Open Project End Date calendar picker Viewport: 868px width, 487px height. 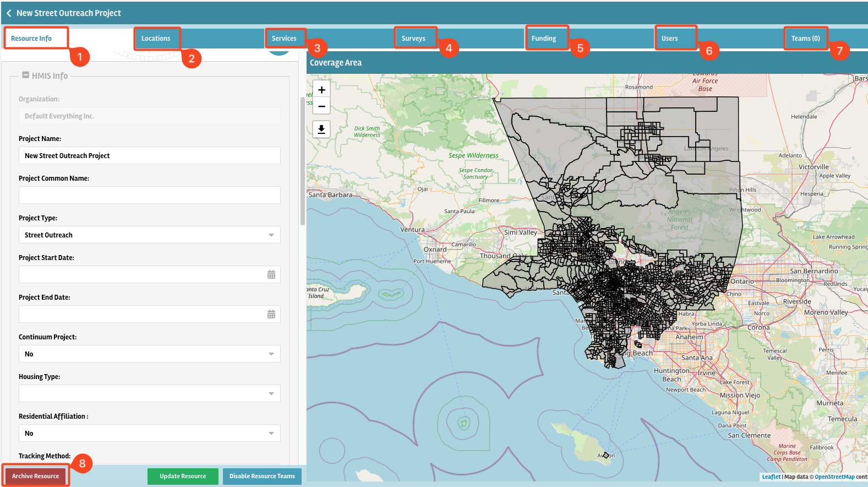pos(271,315)
